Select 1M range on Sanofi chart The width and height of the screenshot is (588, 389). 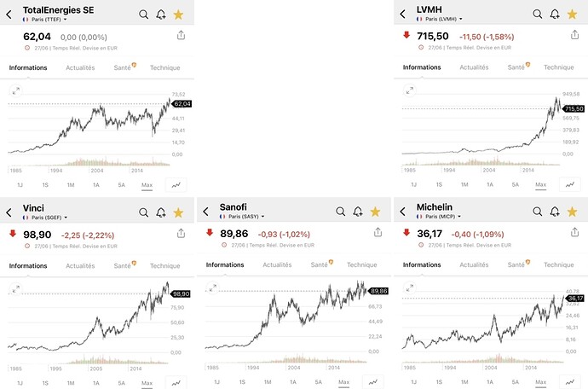click(268, 382)
